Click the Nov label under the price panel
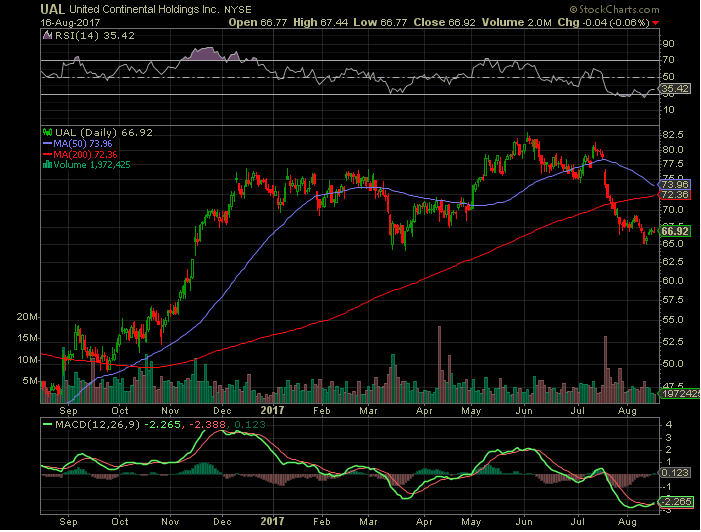 tap(170, 411)
